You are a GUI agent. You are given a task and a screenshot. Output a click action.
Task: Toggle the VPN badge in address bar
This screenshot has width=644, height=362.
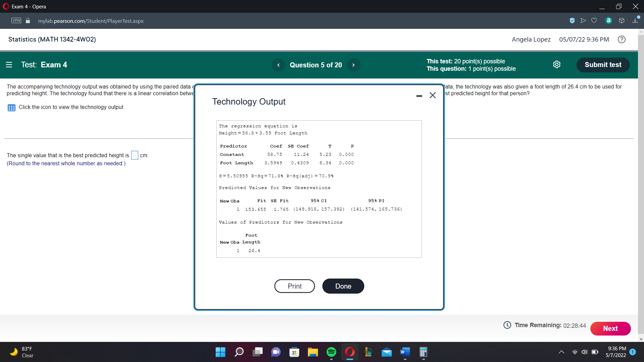[16, 21]
